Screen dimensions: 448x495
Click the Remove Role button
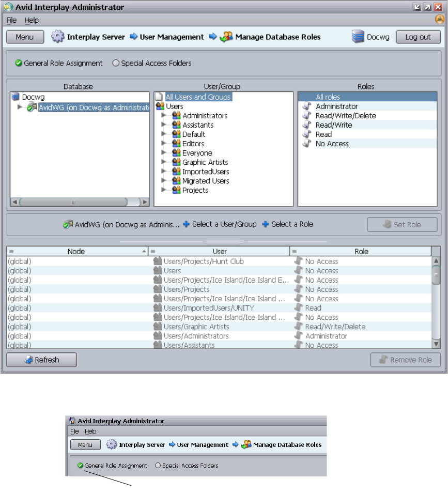406,360
